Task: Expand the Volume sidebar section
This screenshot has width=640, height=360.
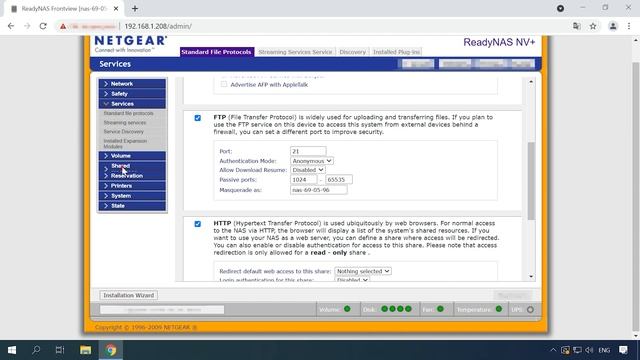Action: click(132, 156)
